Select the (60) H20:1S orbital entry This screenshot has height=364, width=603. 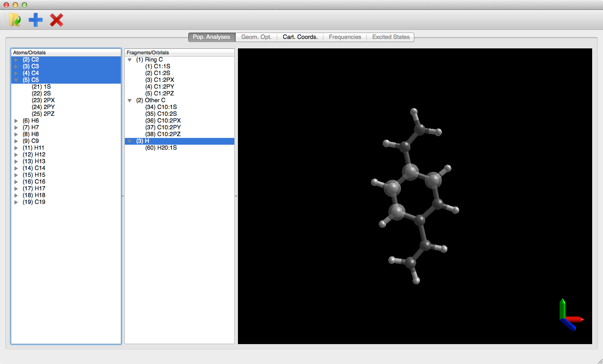click(161, 148)
